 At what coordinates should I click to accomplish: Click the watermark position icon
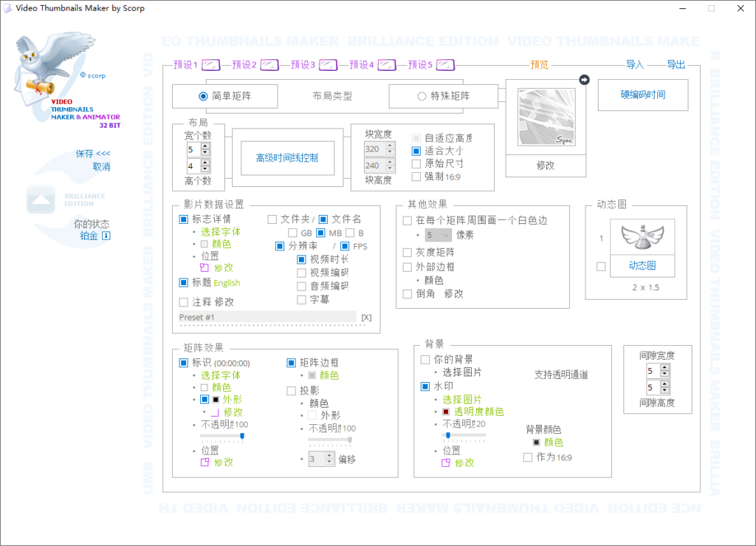[446, 463]
